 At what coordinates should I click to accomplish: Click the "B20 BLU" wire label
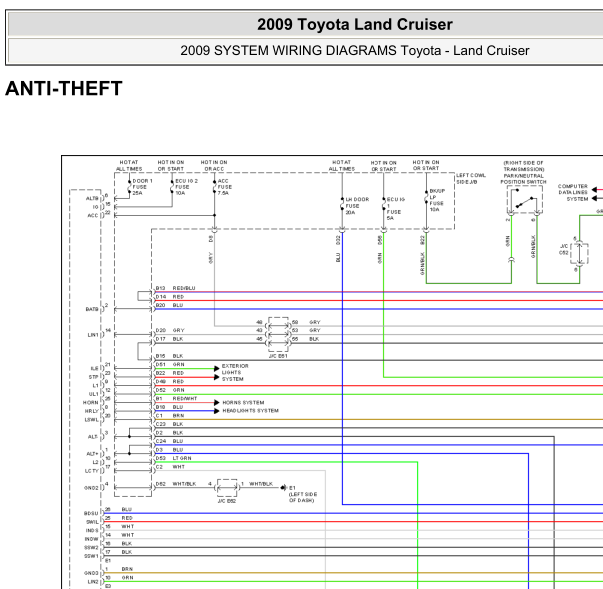tap(169, 305)
